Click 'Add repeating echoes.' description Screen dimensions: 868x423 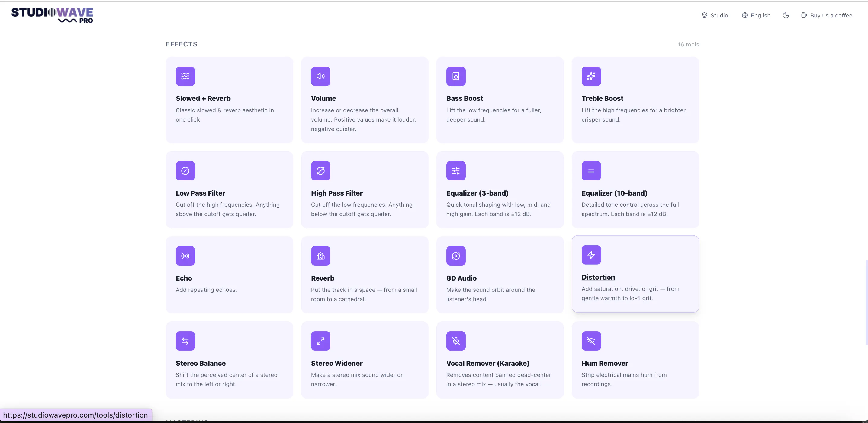click(206, 290)
